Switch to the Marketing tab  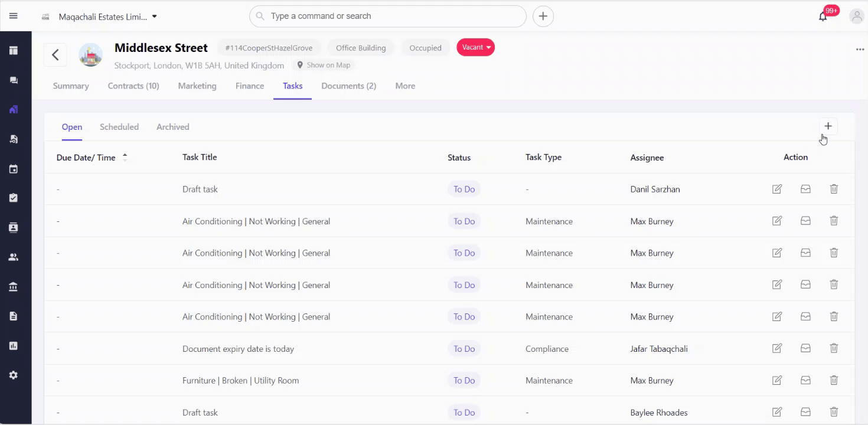click(197, 86)
